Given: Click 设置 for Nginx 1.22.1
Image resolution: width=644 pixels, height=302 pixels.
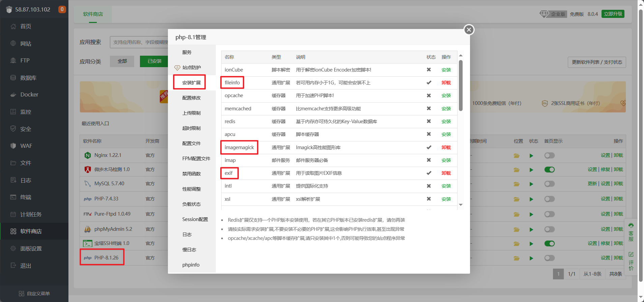Looking at the screenshot, I should pos(605,155).
